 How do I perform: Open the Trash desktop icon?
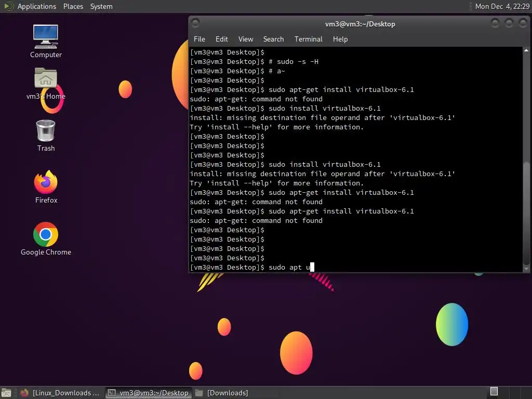click(46, 136)
